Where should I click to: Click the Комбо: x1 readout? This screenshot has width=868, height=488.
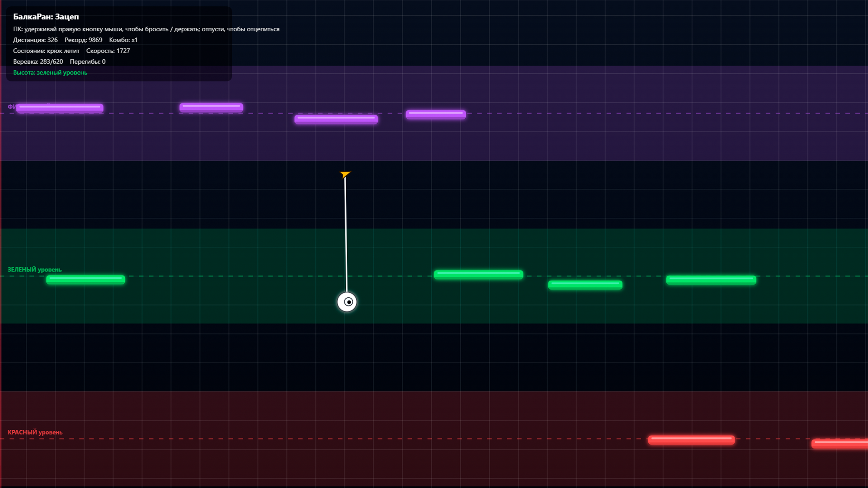pos(123,40)
